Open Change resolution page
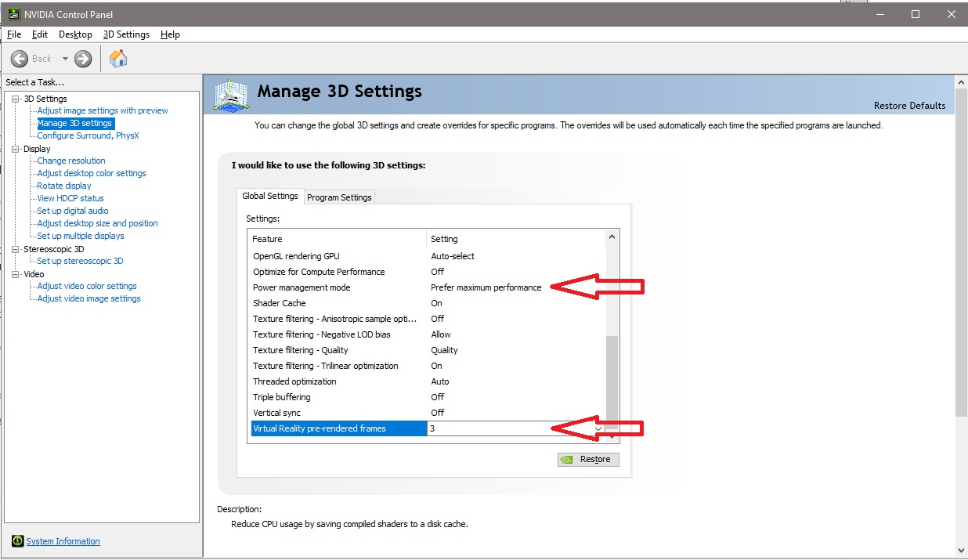Viewport: 968px width, 560px height. pyautogui.click(x=71, y=161)
